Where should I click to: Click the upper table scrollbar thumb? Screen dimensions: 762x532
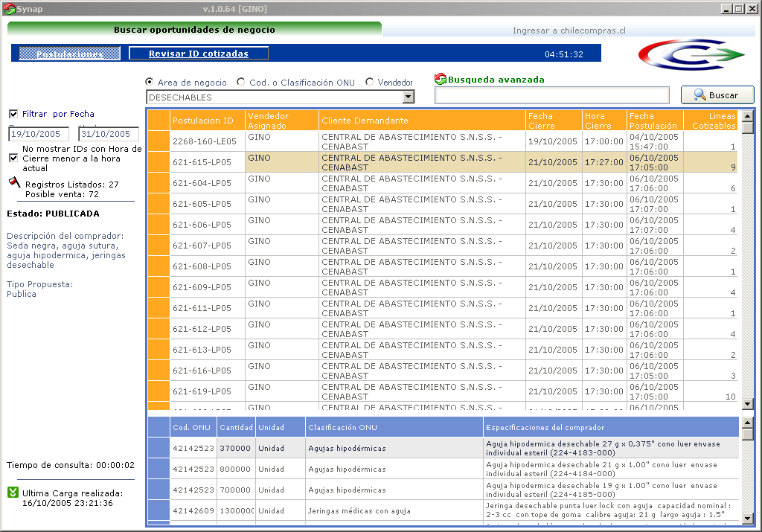point(748,128)
